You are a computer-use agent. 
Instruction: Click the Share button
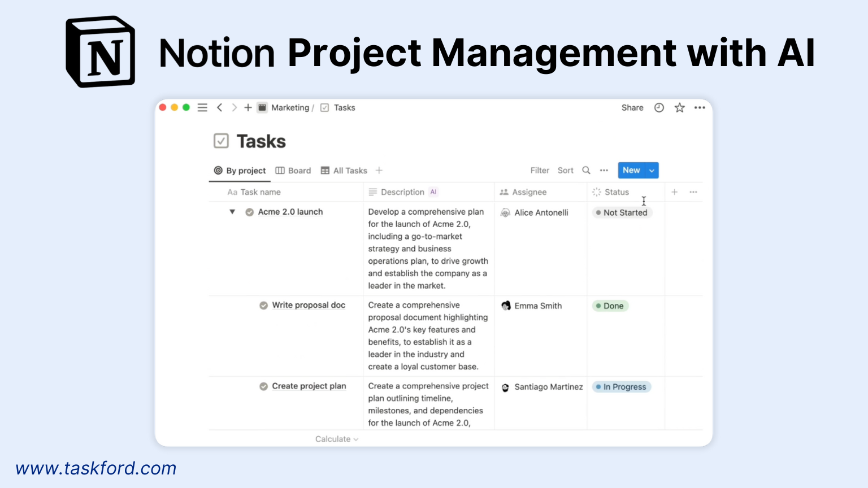click(632, 107)
